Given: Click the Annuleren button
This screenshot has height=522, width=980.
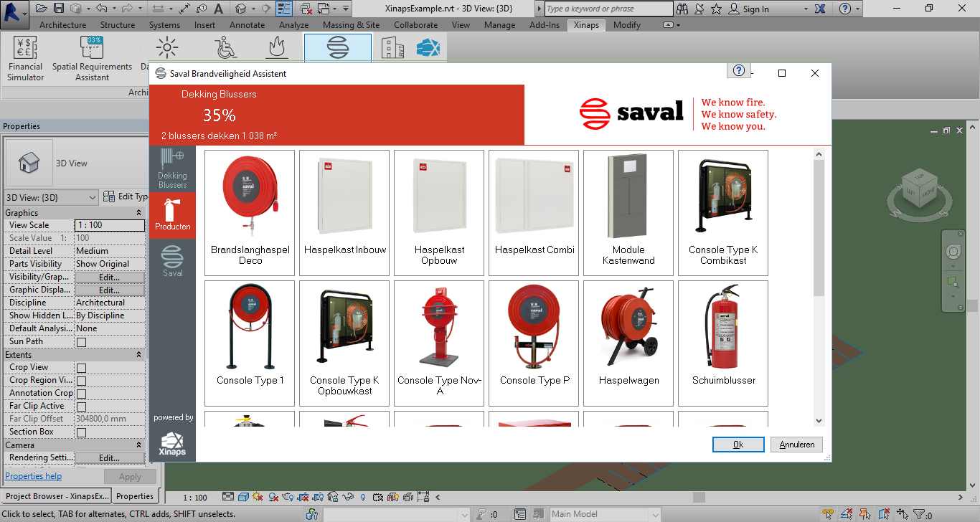Looking at the screenshot, I should 797,445.
